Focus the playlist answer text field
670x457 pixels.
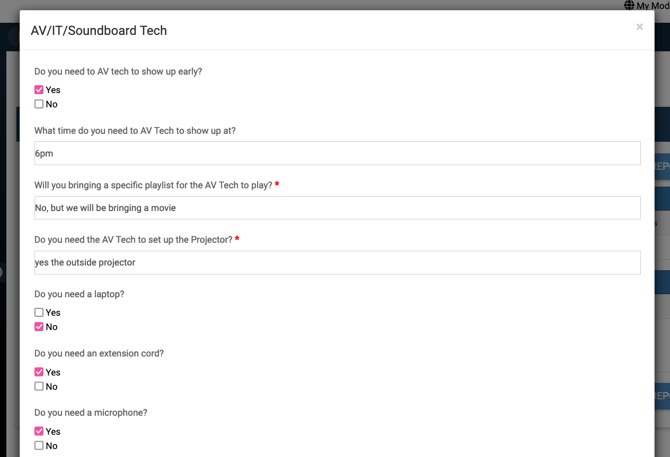(337, 208)
